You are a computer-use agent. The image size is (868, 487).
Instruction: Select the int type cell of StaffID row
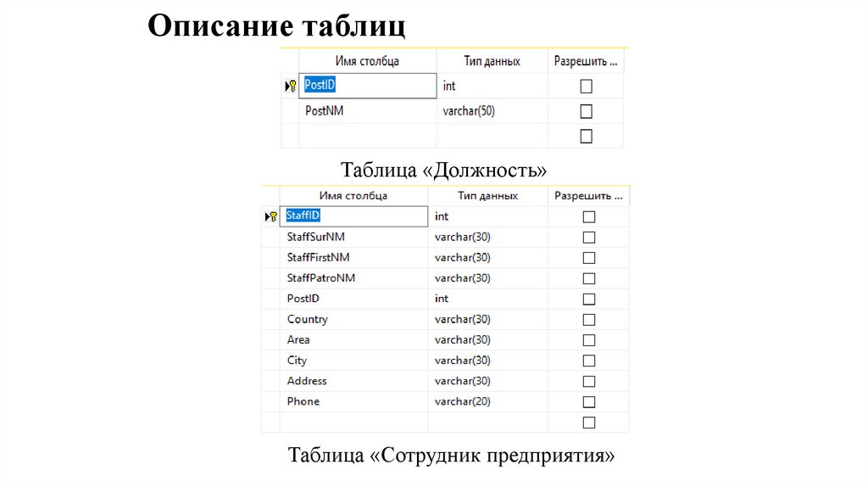point(487,216)
